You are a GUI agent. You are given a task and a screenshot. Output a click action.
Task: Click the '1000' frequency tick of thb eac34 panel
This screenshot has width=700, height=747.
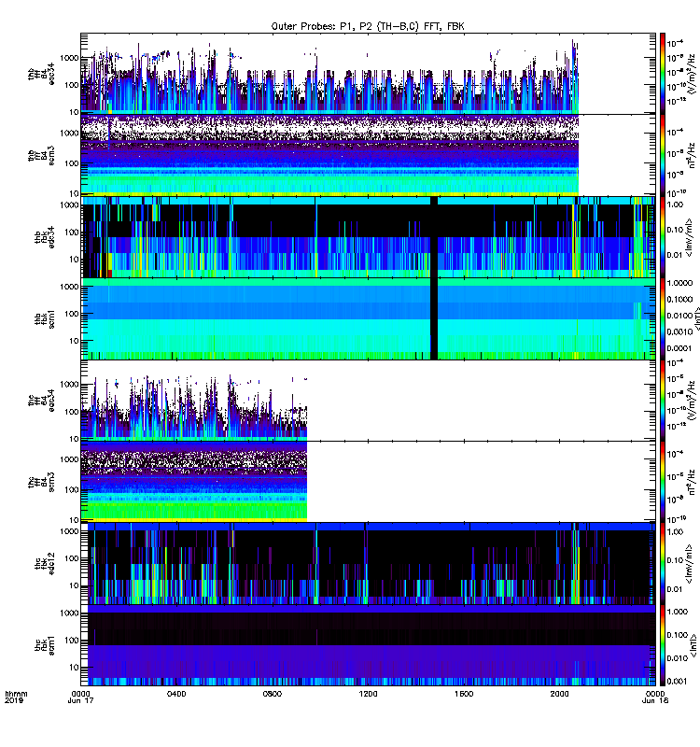[69, 58]
